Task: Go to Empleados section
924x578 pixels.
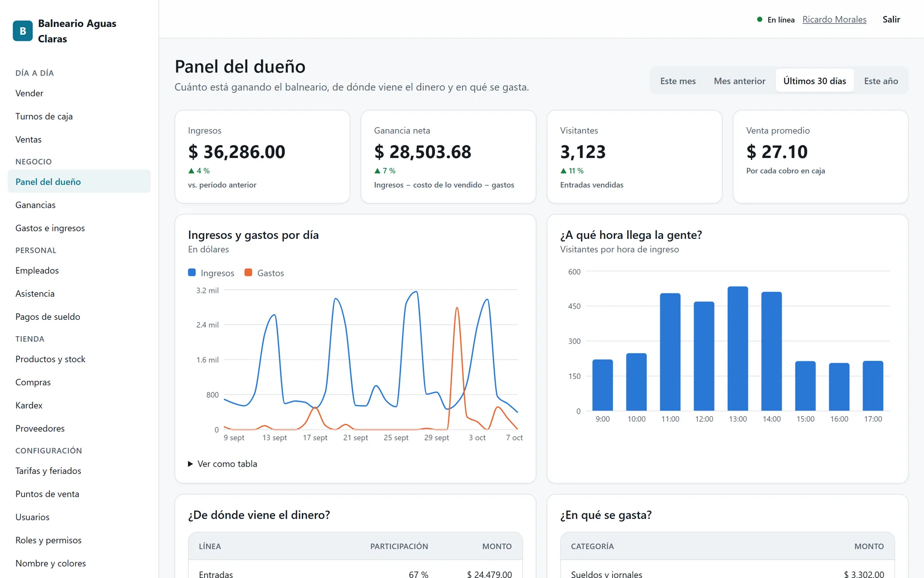Action: (79, 270)
